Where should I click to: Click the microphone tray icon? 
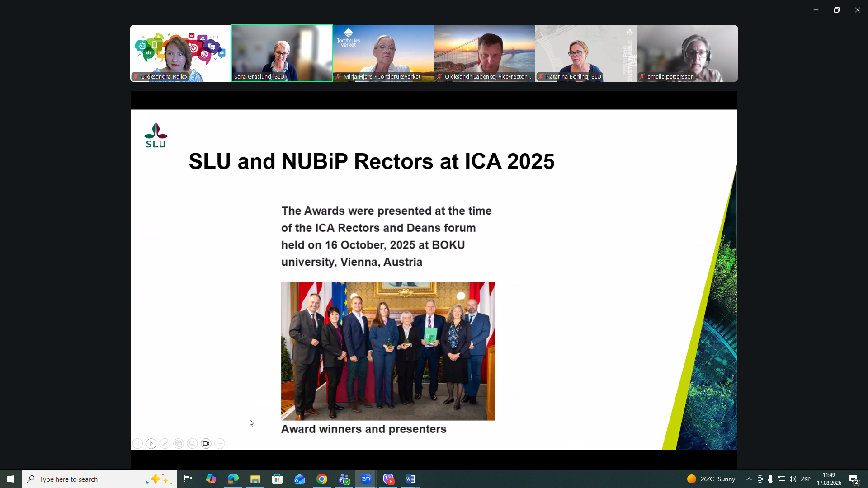pyautogui.click(x=771, y=479)
